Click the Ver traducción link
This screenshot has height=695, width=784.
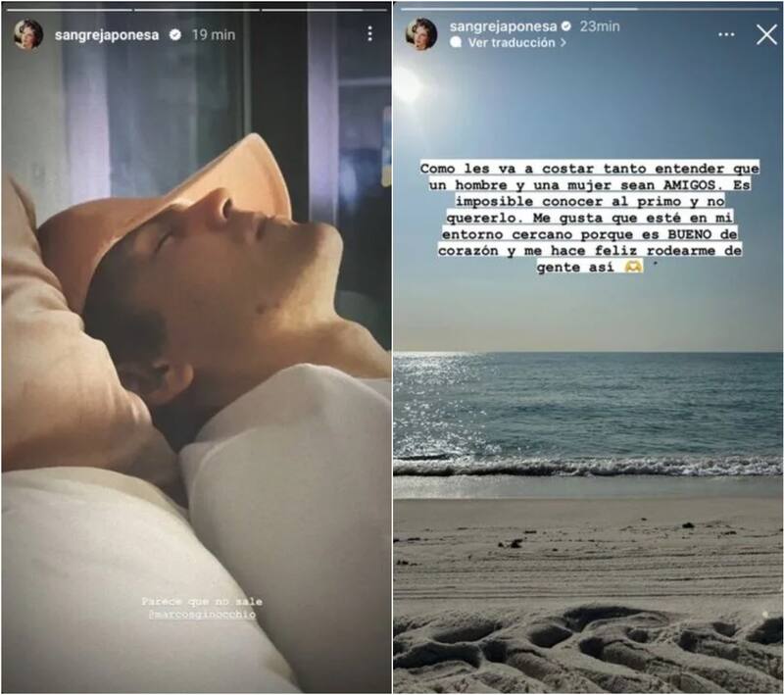(511, 43)
